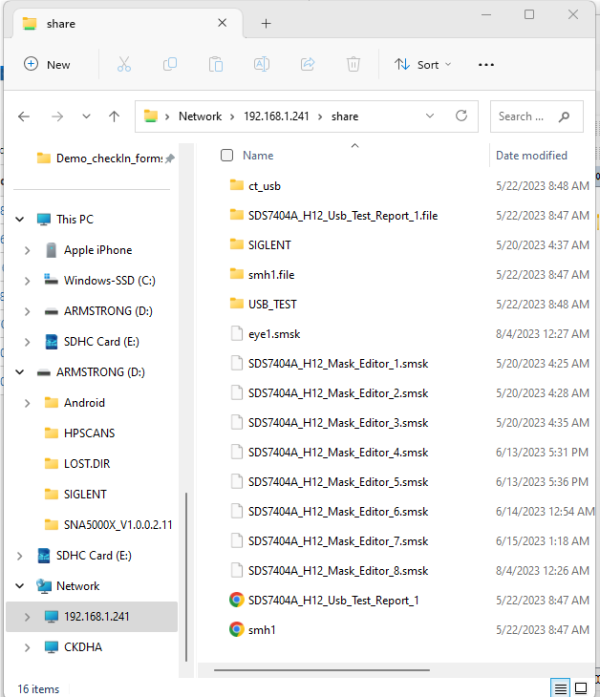Viewport: 600px width, 697px height.
Task: Expand the Android folder in sidebar
Action: [27, 403]
